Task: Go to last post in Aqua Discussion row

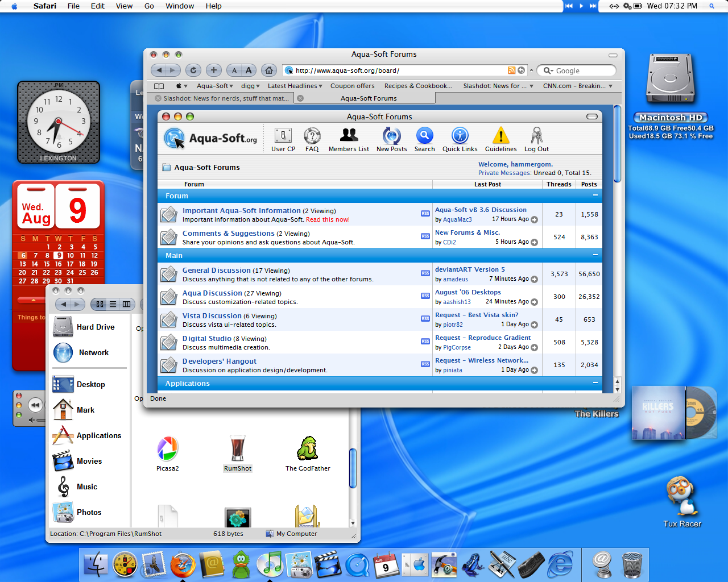Action: tap(534, 302)
